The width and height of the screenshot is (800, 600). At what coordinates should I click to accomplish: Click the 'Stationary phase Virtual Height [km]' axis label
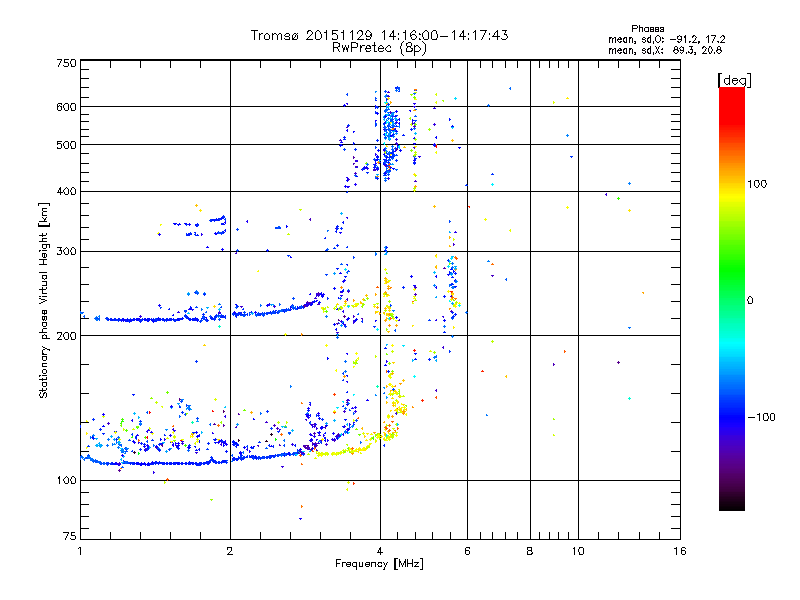click(x=43, y=300)
